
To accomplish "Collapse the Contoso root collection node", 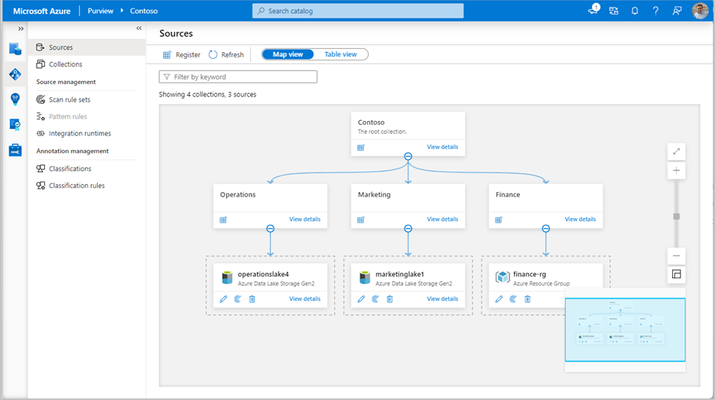I will coord(408,156).
